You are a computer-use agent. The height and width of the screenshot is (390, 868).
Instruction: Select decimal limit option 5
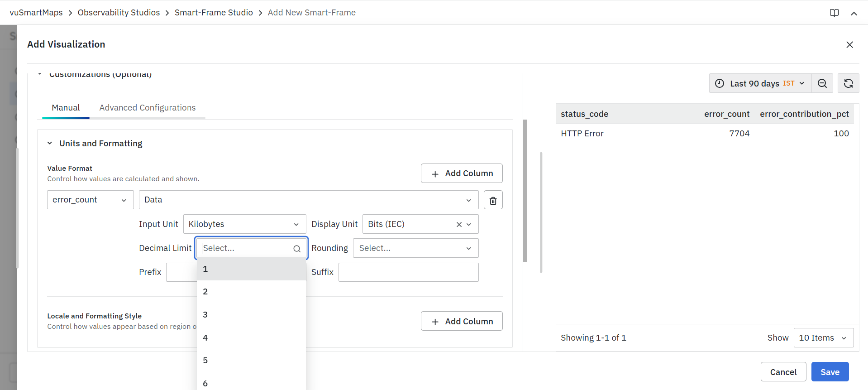click(x=252, y=361)
